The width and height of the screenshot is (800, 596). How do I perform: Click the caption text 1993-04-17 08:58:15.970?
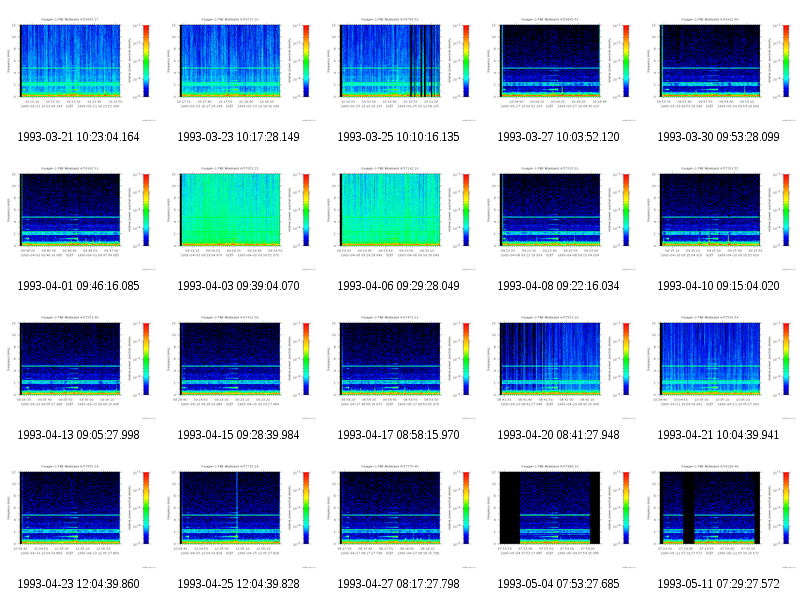[398, 435]
